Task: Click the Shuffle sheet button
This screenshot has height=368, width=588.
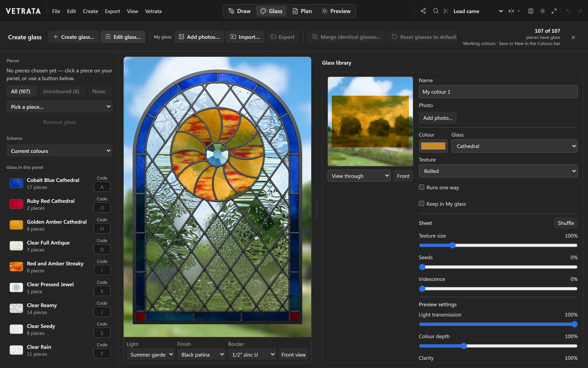Action: 566,223
